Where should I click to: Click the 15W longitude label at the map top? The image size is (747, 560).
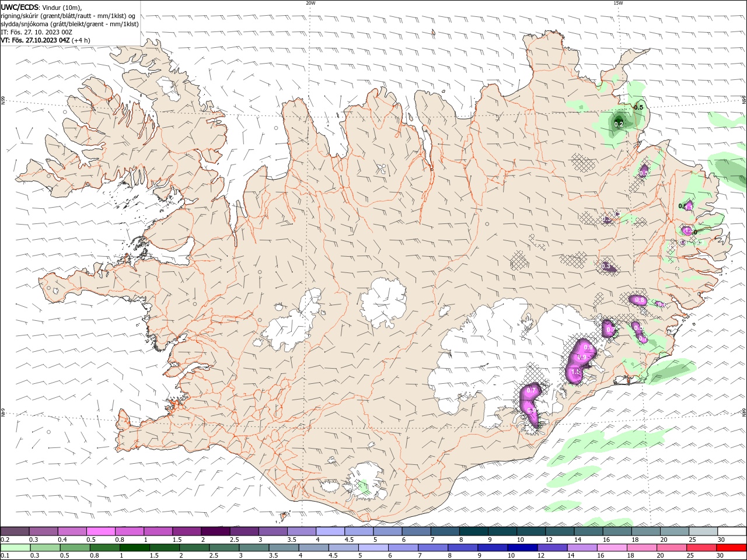tap(618, 3)
